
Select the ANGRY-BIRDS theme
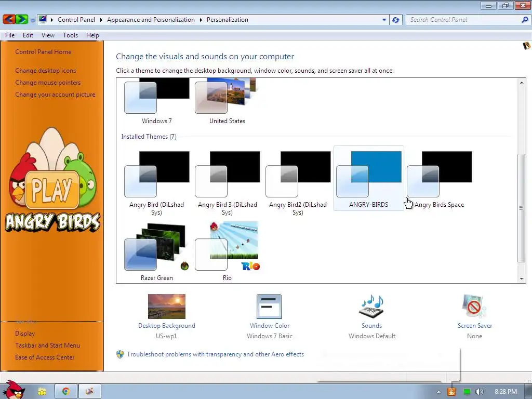tap(369, 179)
